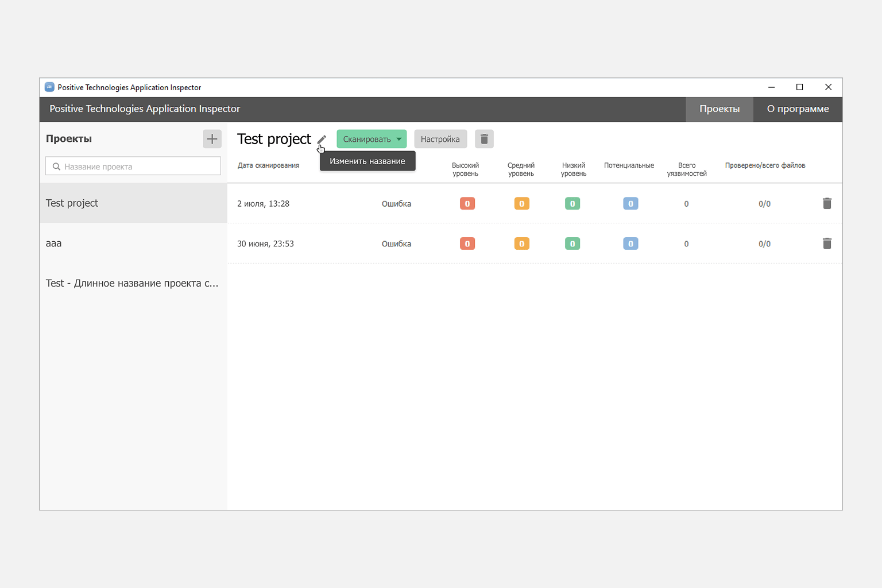The height and width of the screenshot is (588, 882).
Task: Click the app logo icon in title bar
Action: [x=49, y=87]
